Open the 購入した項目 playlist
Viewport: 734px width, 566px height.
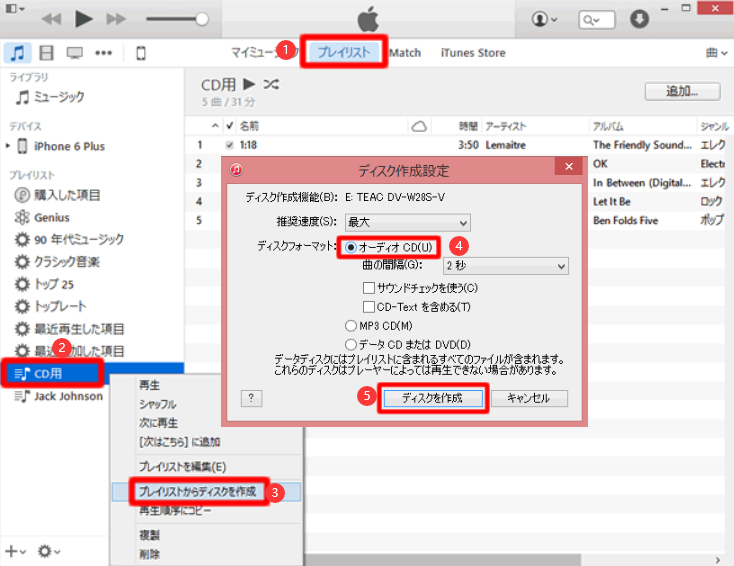[x=57, y=195]
